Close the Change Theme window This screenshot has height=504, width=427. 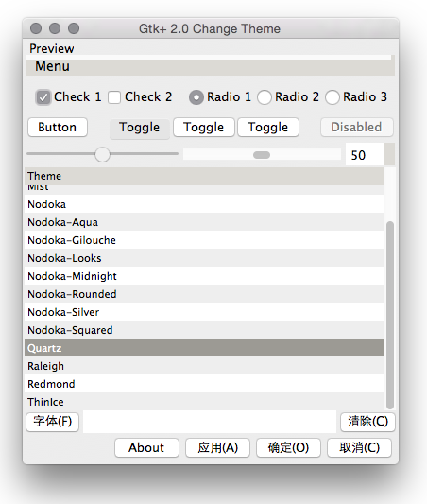point(36,28)
